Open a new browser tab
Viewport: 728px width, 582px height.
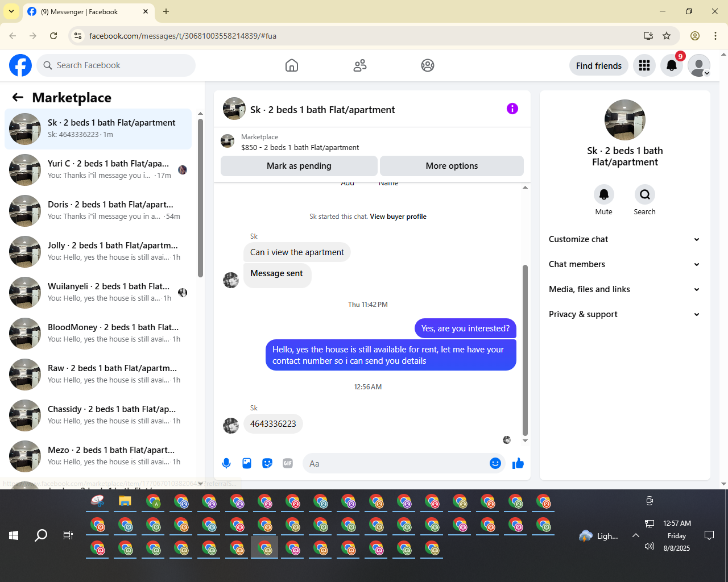tap(166, 11)
